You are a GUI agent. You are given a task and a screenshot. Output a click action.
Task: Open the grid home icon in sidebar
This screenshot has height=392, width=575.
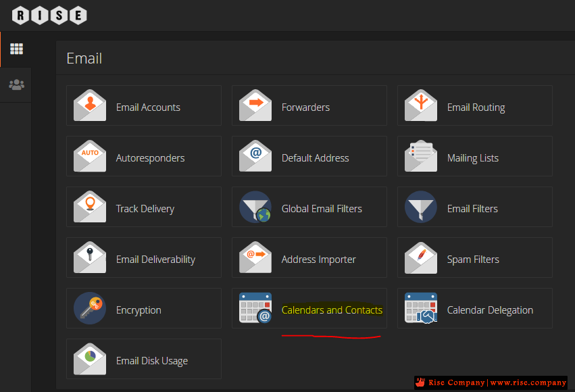(x=16, y=49)
